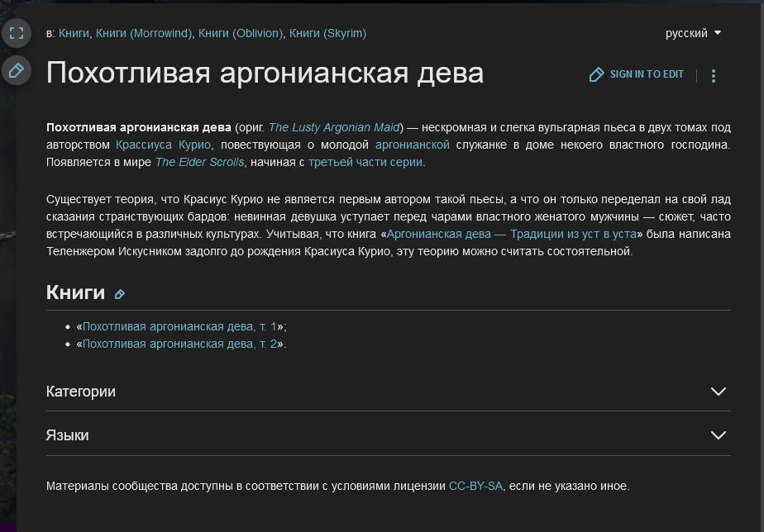Follow The Elder Scrolls link
Image resolution: width=764 pixels, height=532 pixels.
pyautogui.click(x=200, y=162)
